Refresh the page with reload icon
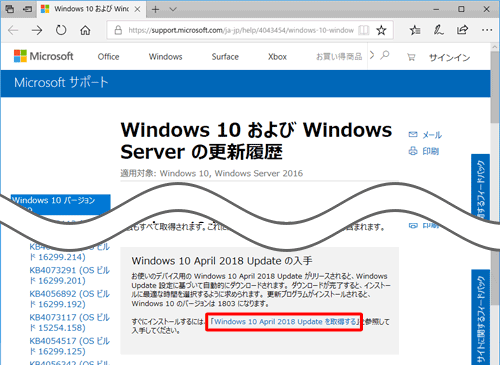 pos(61,30)
